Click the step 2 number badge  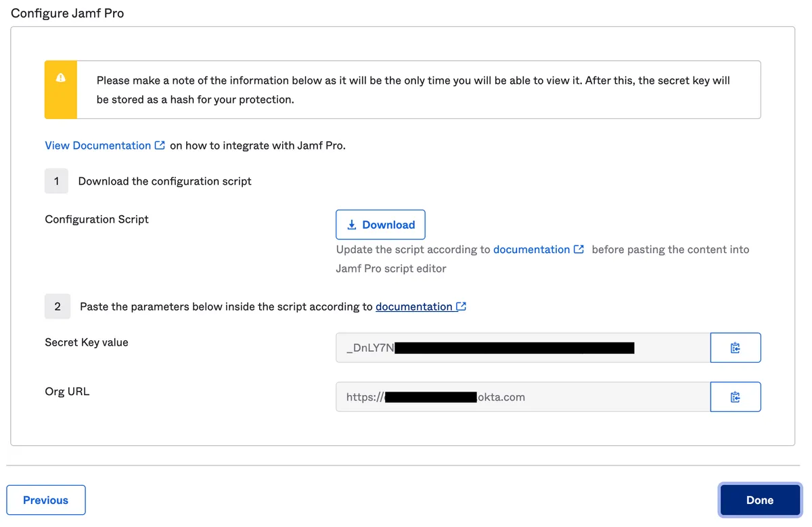click(57, 306)
